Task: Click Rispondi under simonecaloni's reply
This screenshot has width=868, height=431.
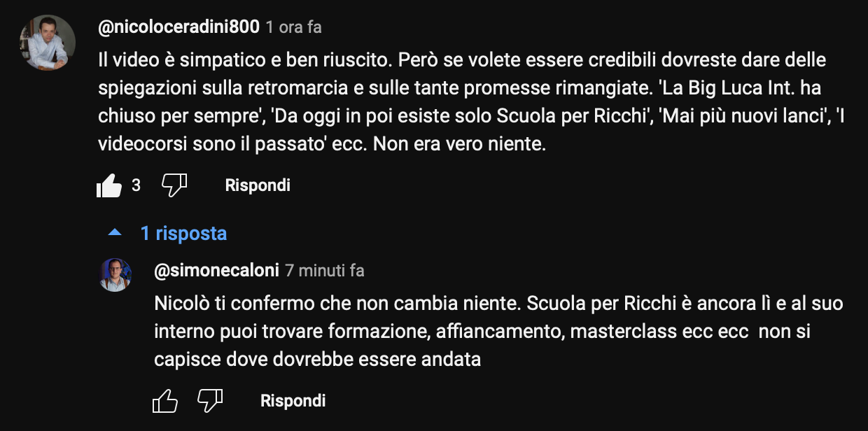Action: point(293,401)
